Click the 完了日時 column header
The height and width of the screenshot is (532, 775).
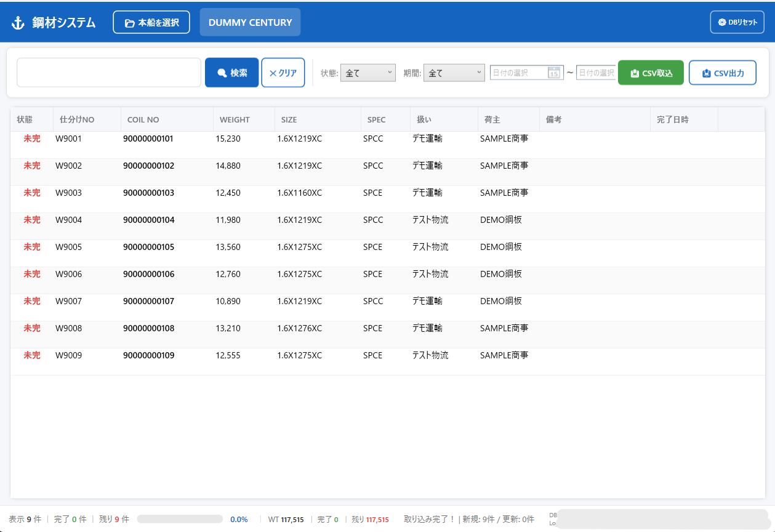point(685,119)
